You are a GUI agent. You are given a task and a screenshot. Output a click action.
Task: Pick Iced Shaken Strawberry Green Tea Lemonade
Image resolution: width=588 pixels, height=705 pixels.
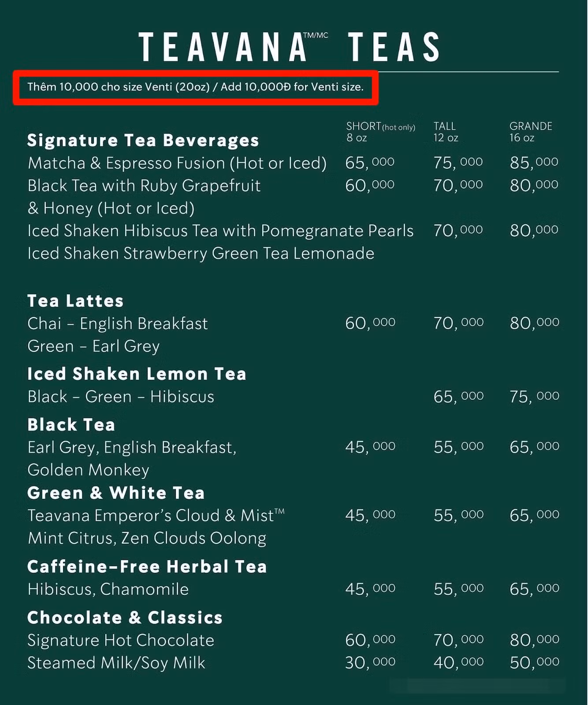(201, 253)
